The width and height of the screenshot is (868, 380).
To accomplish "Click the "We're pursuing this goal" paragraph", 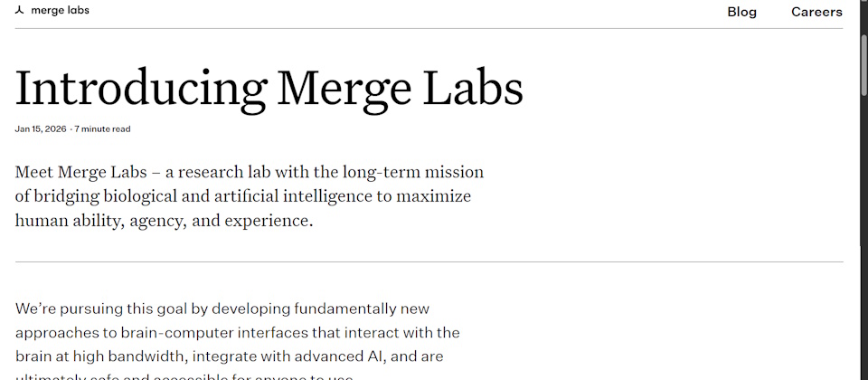I will [237, 333].
